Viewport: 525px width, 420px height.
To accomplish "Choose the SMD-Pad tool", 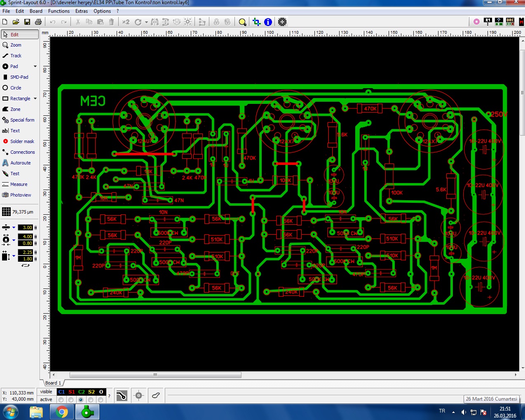I will pos(19,77).
